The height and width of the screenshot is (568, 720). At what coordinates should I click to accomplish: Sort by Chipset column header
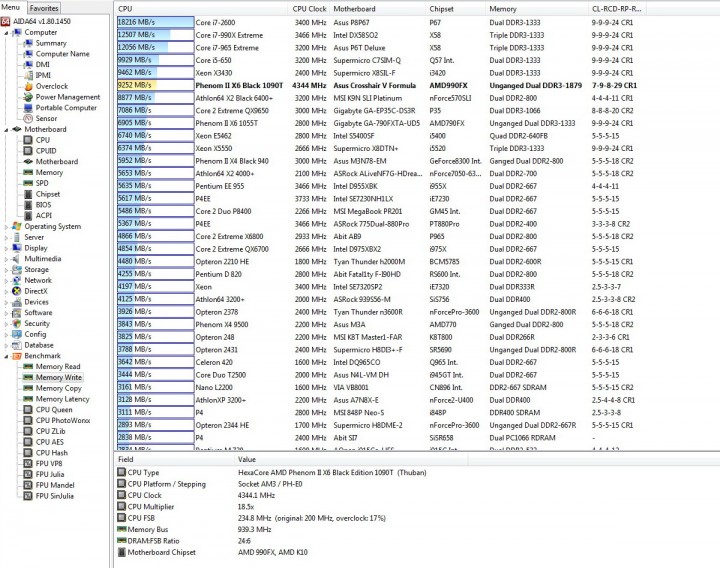[456, 9]
